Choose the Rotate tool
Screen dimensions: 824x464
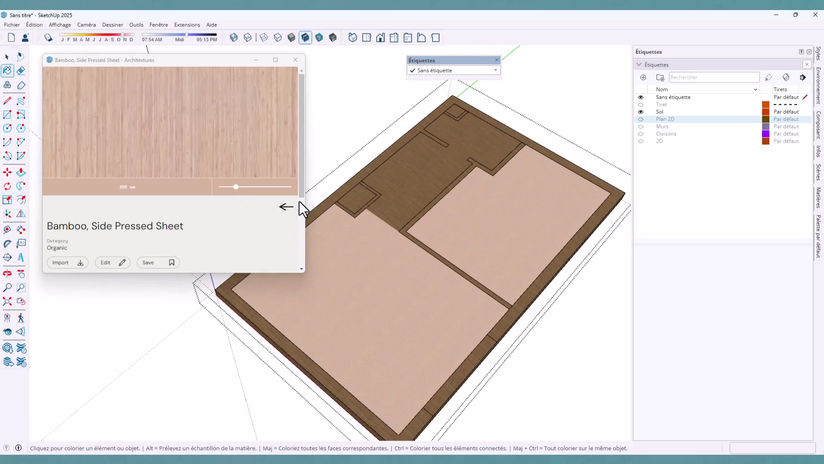(7, 186)
